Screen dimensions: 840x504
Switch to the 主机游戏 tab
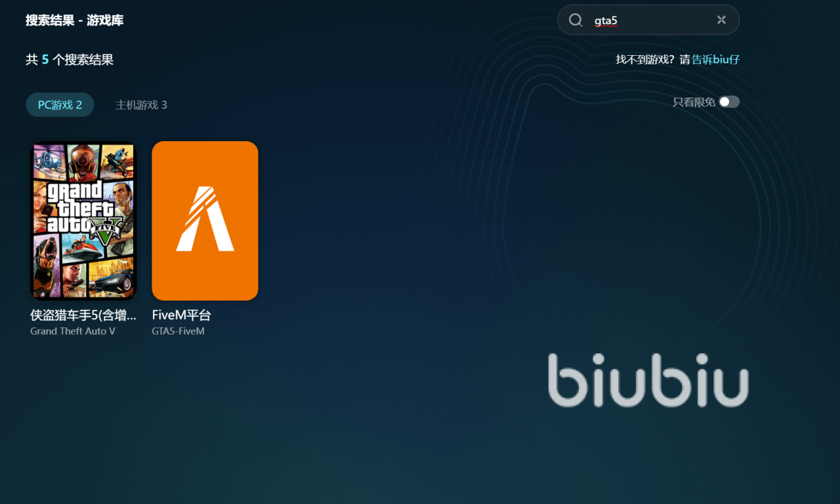[141, 105]
